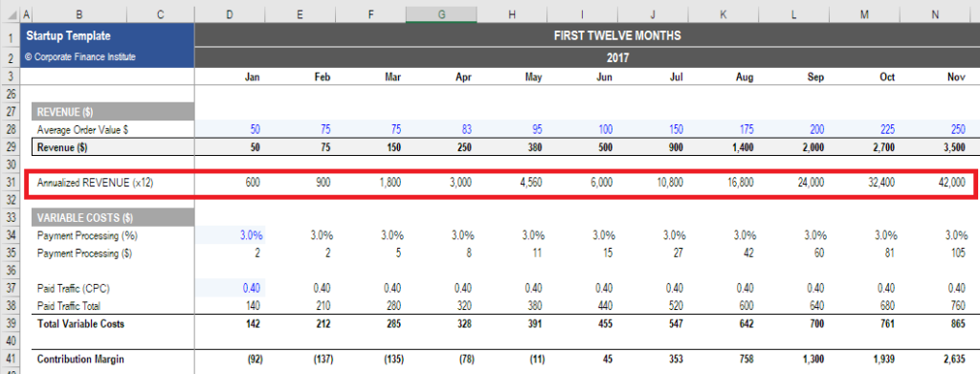Select Contribution Margin value for Jun
Screen dimensions: 980x374
(x=583, y=359)
